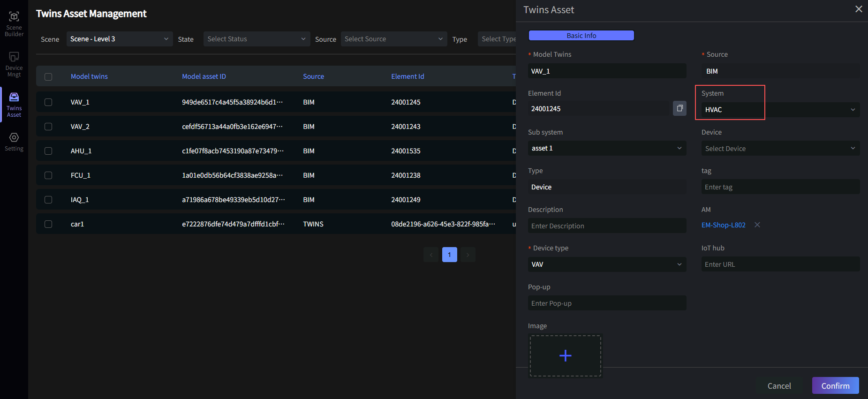868x399 pixels.
Task: Click the plus to upload image
Action: tap(565, 355)
